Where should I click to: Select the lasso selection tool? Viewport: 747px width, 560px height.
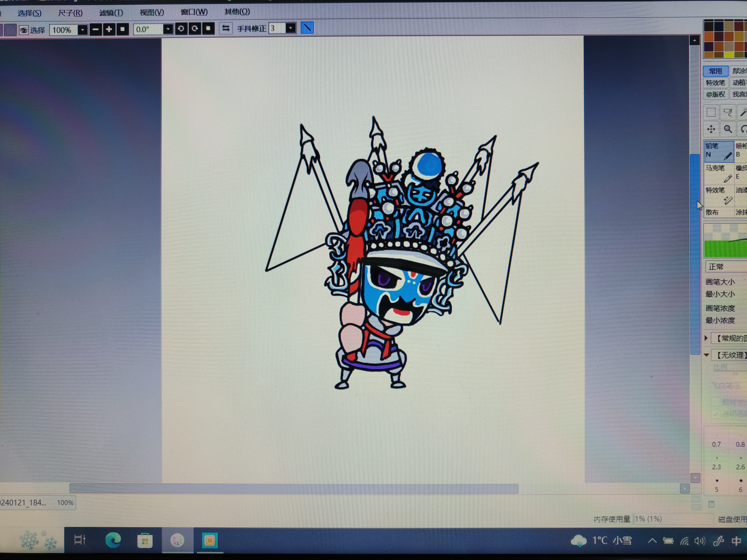click(727, 112)
